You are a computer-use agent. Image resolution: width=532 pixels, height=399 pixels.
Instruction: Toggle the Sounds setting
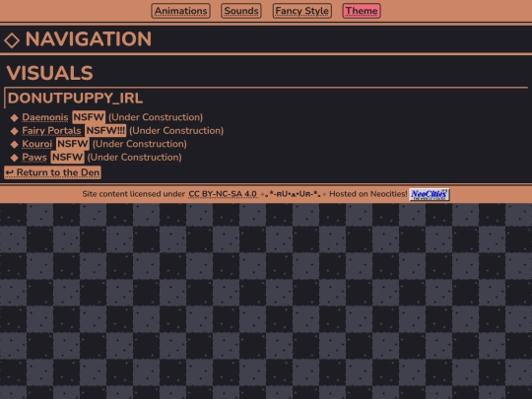click(241, 11)
